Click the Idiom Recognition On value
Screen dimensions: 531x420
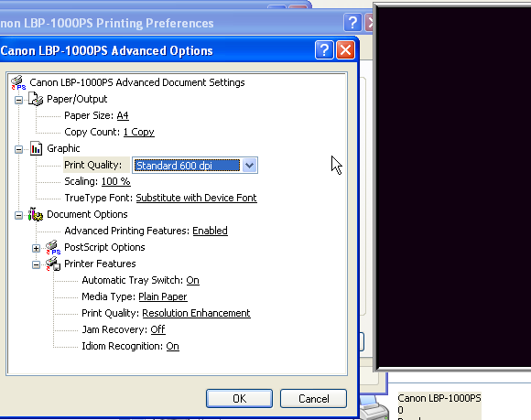point(172,346)
